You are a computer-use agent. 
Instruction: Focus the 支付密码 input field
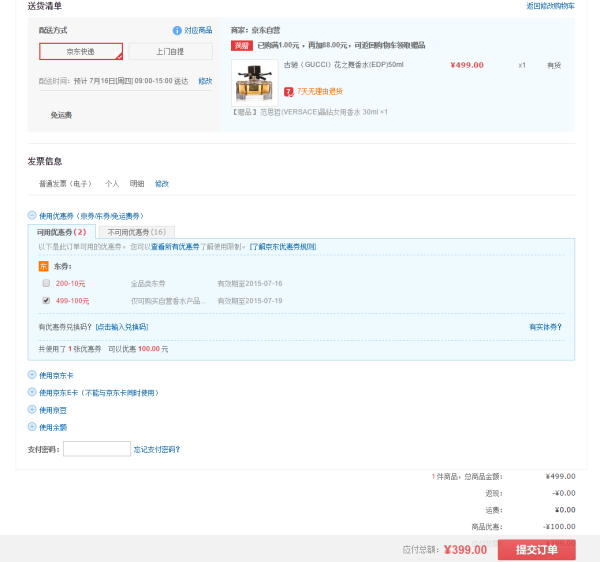(x=97, y=449)
